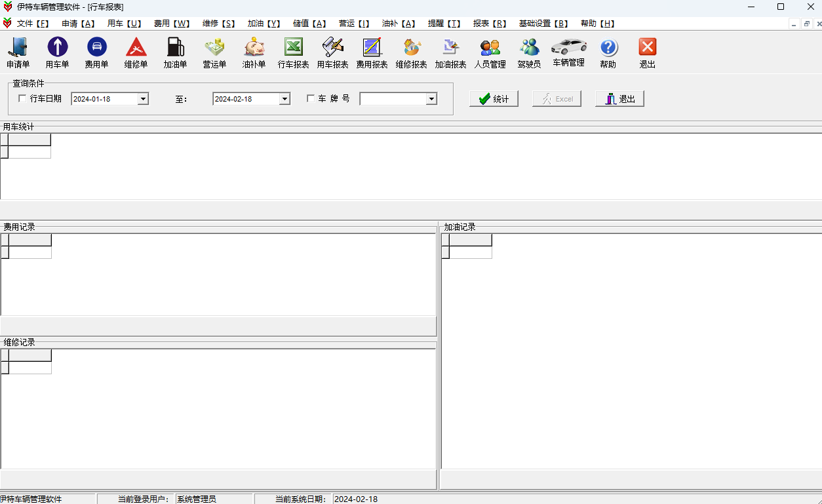Enable the 行车日期 date filter checkbox
The height and width of the screenshot is (504, 822).
click(x=22, y=98)
